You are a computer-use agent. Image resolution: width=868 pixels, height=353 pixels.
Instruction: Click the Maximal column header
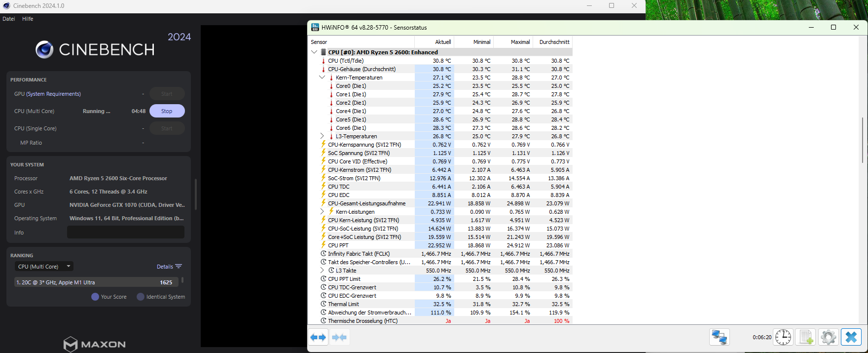coord(513,42)
